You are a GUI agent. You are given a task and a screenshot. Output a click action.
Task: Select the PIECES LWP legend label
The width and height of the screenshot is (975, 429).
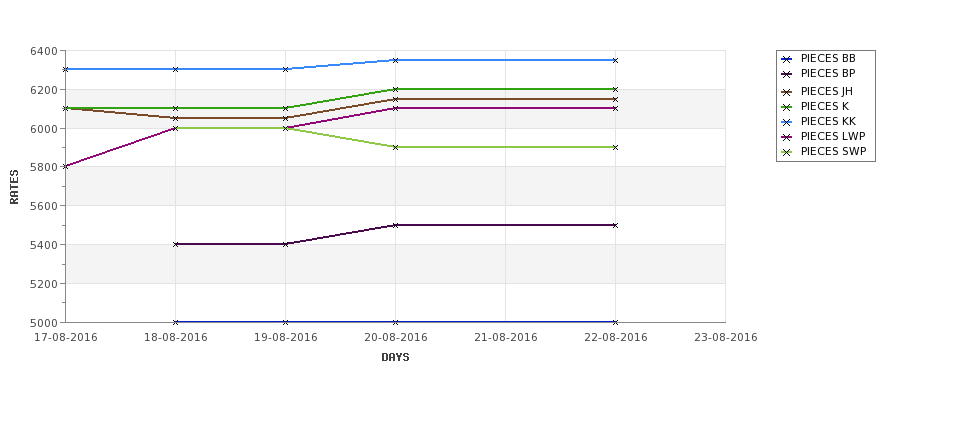(x=833, y=137)
